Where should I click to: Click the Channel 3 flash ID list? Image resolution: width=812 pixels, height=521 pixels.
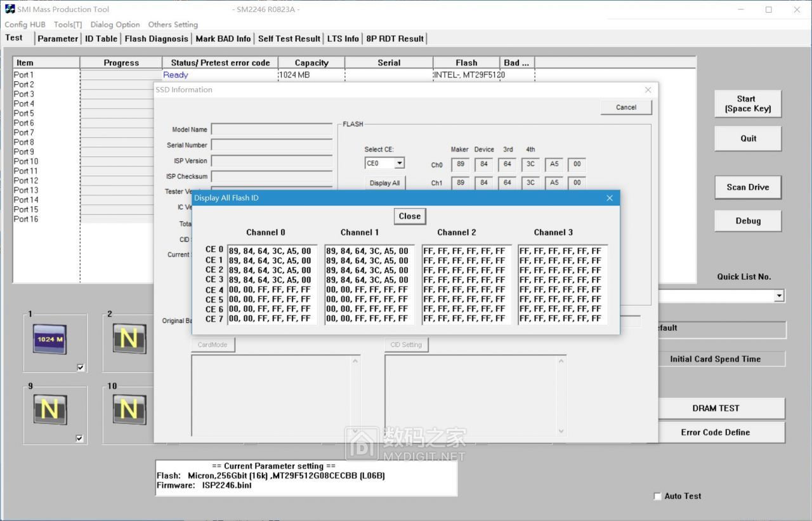pos(563,285)
